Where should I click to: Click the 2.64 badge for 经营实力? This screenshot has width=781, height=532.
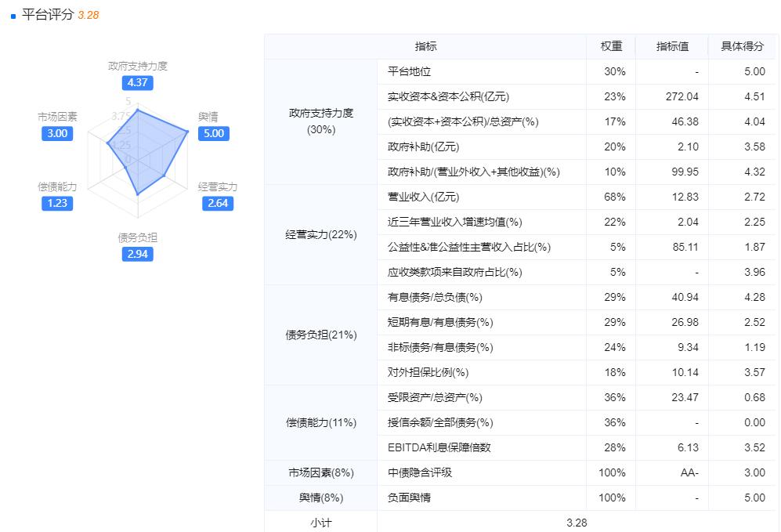[x=217, y=204]
